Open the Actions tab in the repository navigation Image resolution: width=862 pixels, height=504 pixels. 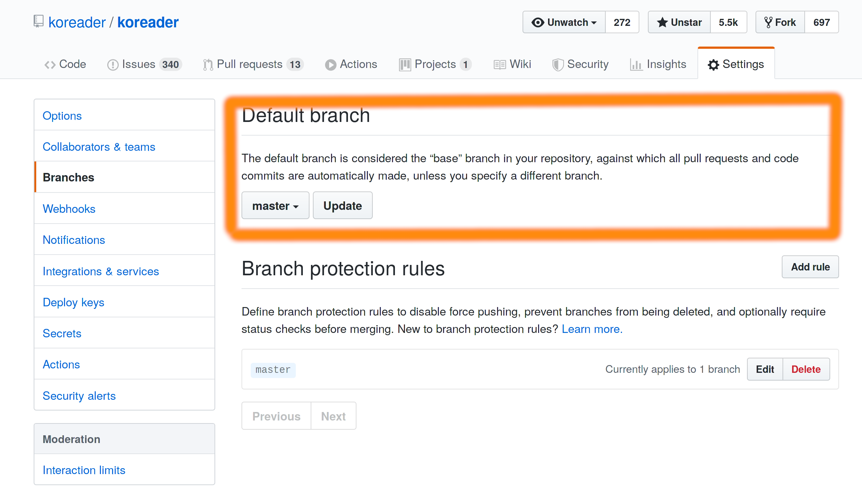pos(351,64)
